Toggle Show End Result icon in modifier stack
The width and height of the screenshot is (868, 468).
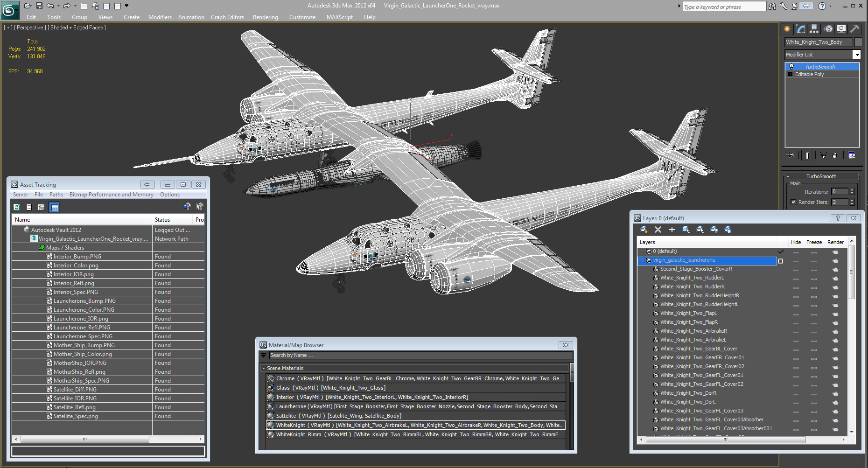(x=807, y=155)
